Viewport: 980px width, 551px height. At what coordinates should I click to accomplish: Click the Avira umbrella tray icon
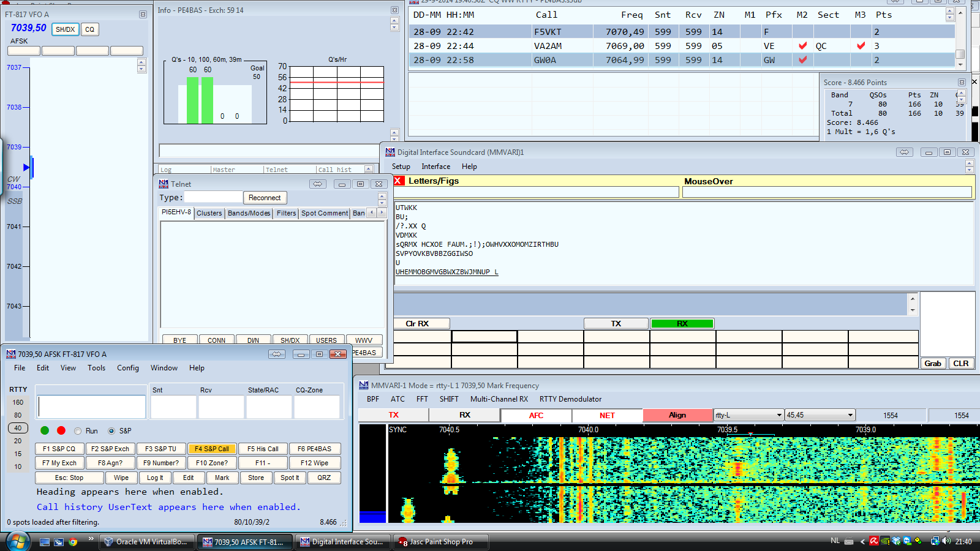tap(873, 541)
